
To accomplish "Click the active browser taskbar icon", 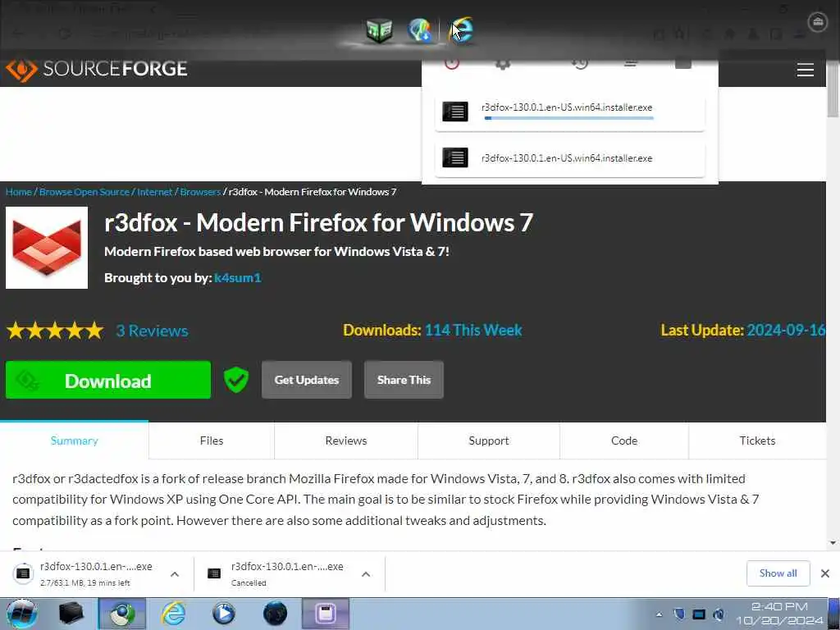I will 122,614.
